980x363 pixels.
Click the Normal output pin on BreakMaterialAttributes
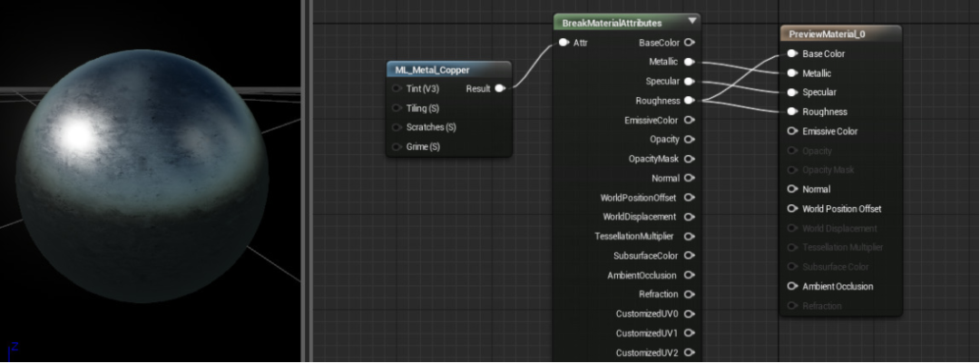(689, 178)
